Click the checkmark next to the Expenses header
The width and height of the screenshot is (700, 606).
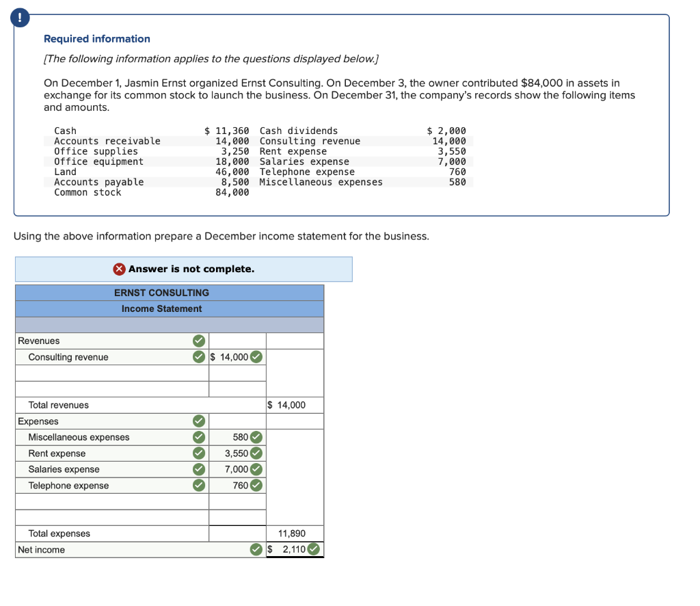click(x=198, y=421)
